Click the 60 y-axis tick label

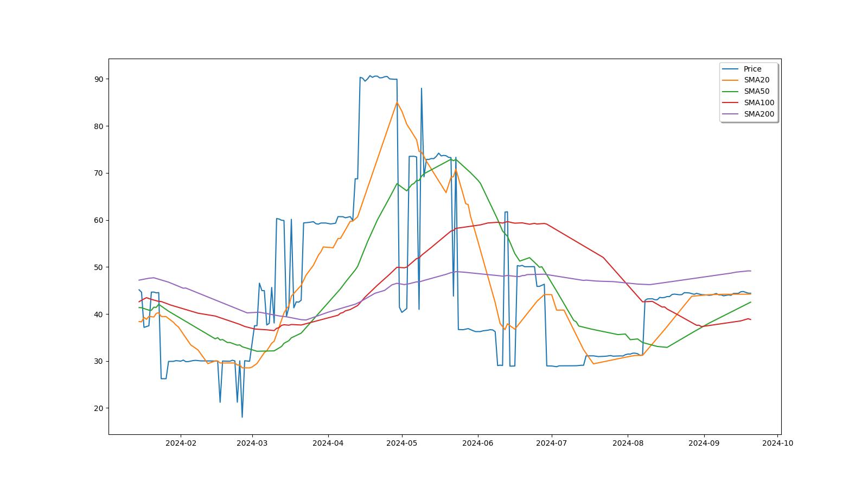click(x=99, y=220)
